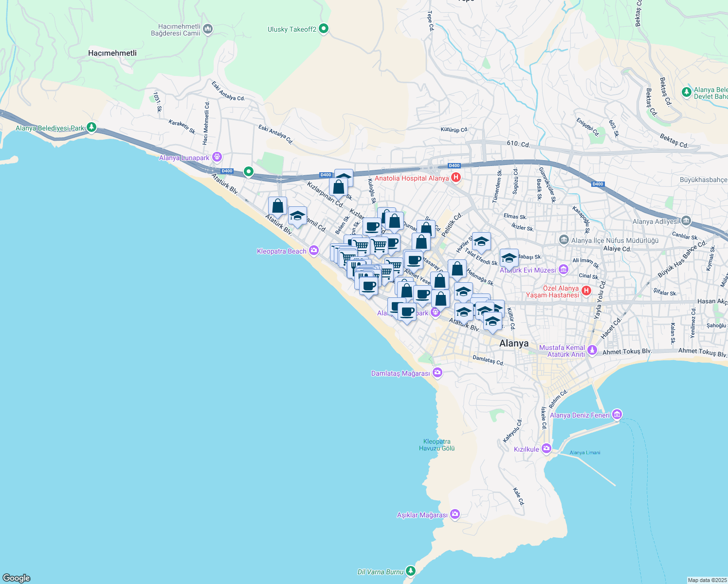The image size is (728, 584).
Task: Click the Dil Varna Burnu tree icon
Action: pyautogui.click(x=411, y=570)
